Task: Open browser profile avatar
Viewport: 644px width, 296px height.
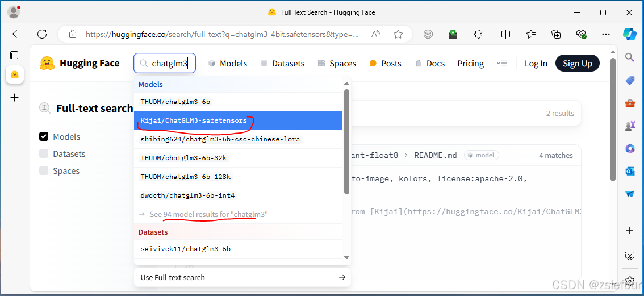Action: (14, 12)
